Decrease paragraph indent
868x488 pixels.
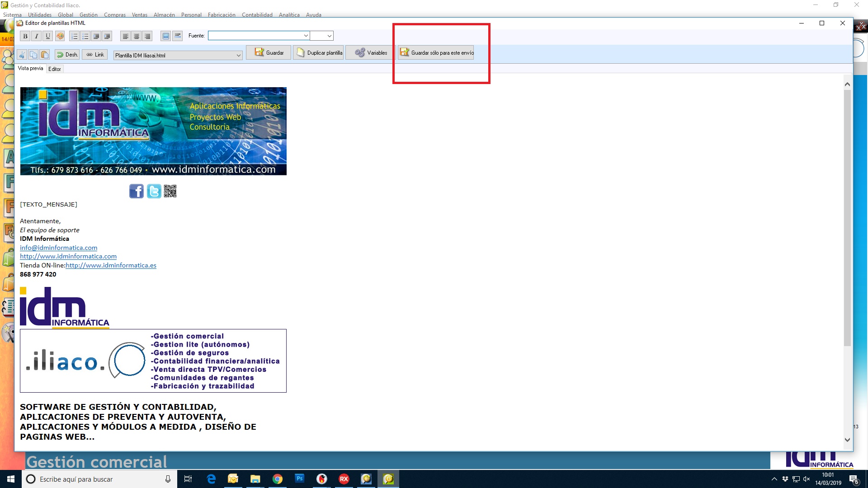tap(96, 36)
